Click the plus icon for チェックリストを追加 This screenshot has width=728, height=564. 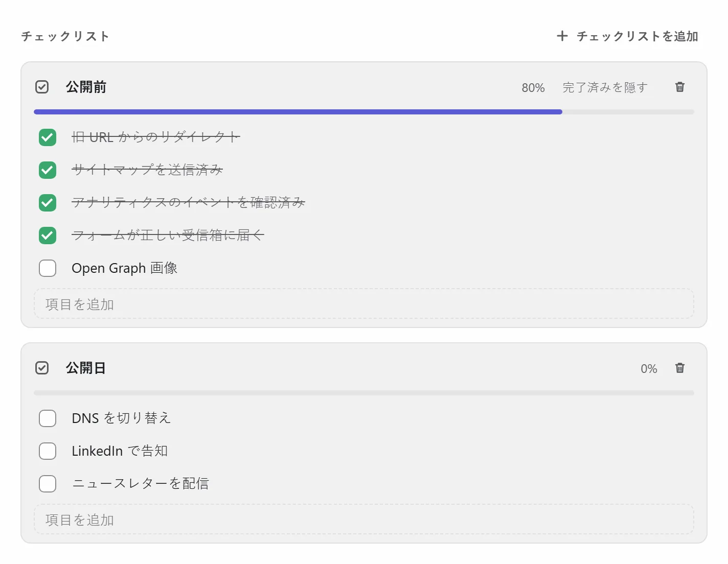point(562,36)
